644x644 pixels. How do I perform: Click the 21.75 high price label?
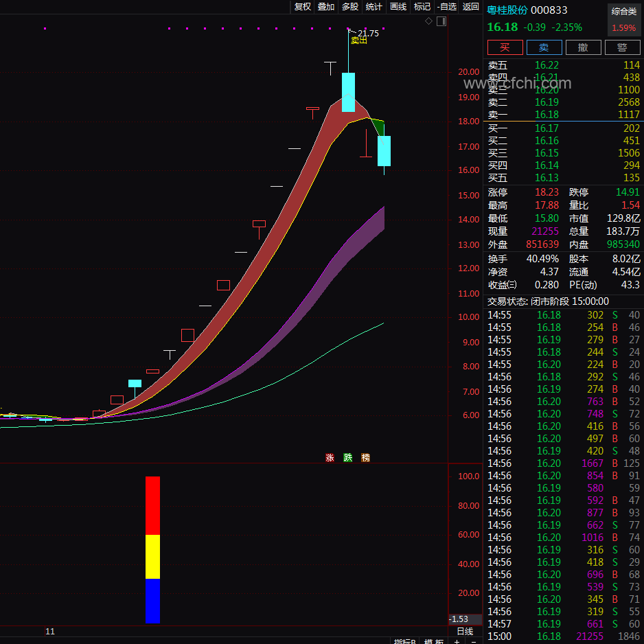[368, 33]
